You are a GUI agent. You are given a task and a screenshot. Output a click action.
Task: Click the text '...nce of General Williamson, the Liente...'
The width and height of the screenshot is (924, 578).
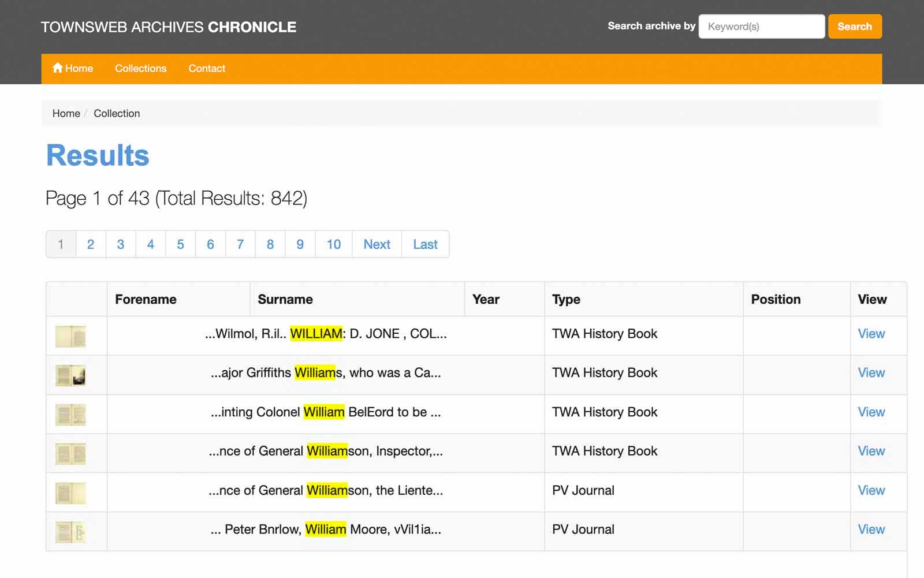point(326,490)
